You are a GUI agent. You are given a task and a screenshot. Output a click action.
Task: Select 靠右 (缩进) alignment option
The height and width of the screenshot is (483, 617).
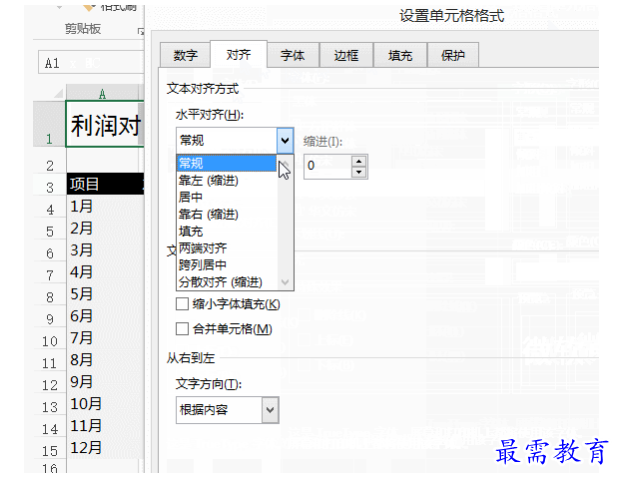click(x=226, y=214)
